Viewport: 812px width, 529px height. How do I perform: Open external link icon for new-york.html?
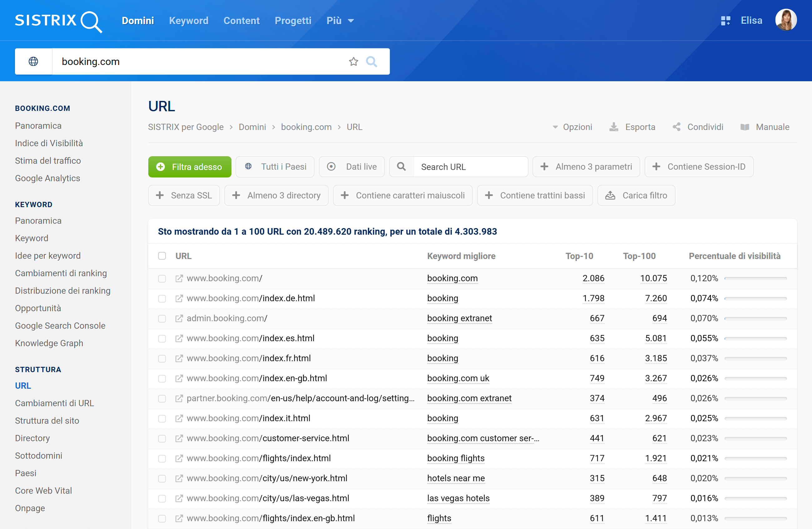(179, 478)
